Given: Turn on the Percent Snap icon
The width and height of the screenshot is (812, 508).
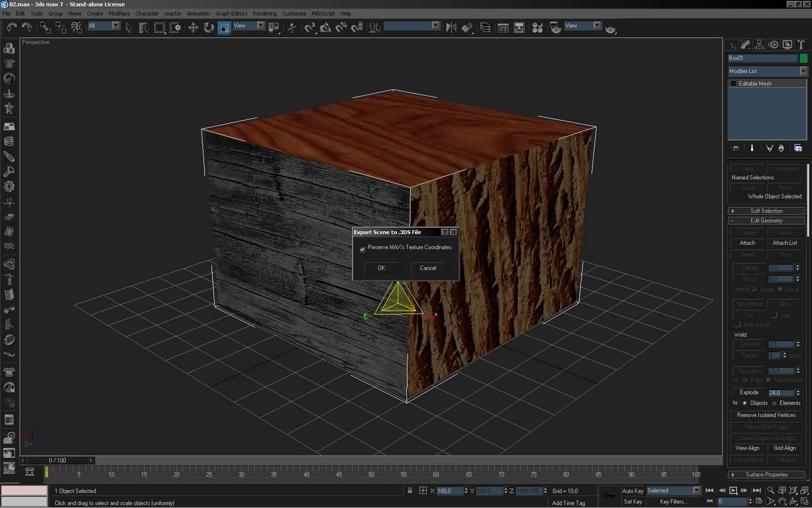Looking at the screenshot, I should [x=341, y=28].
